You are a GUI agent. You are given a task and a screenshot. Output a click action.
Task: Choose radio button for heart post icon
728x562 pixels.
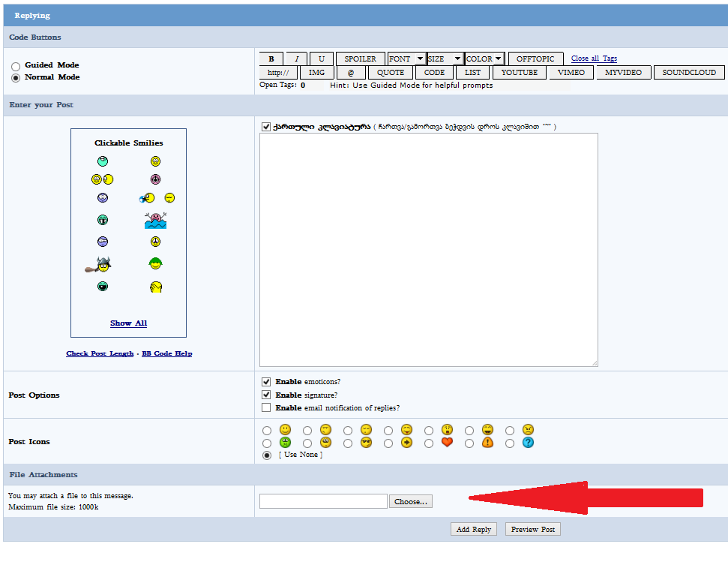coord(429,443)
